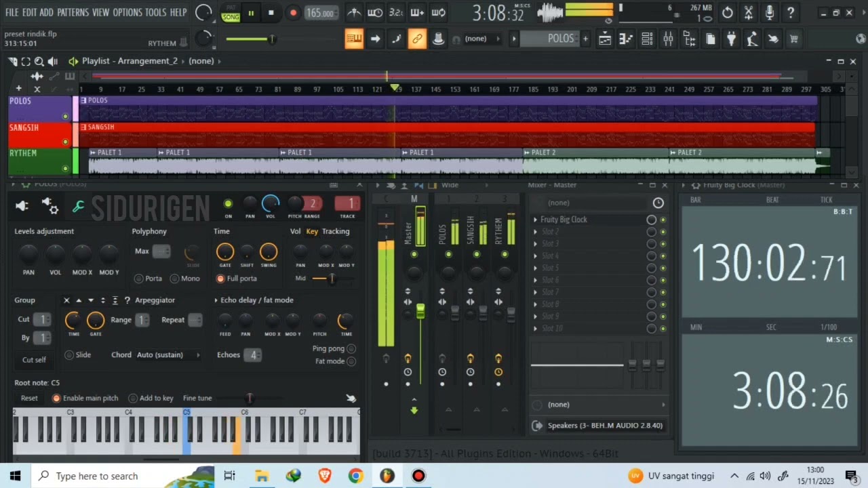The width and height of the screenshot is (868, 488).
Task: Open the content library cart icon
Action: [794, 39]
